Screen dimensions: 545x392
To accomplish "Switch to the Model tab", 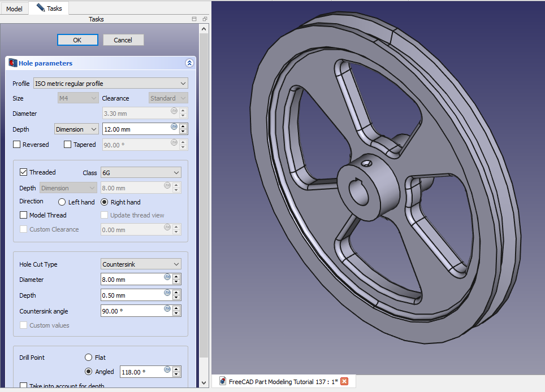I will tap(14, 9).
